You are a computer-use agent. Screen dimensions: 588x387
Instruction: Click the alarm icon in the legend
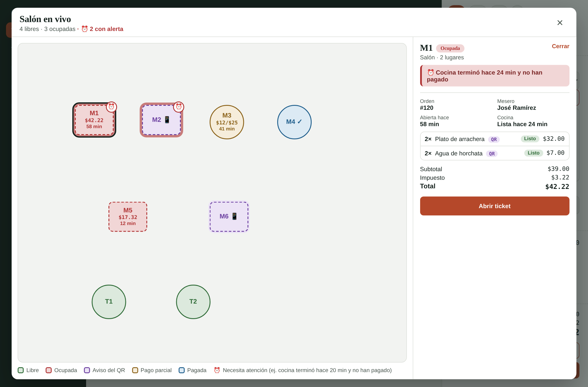click(217, 370)
